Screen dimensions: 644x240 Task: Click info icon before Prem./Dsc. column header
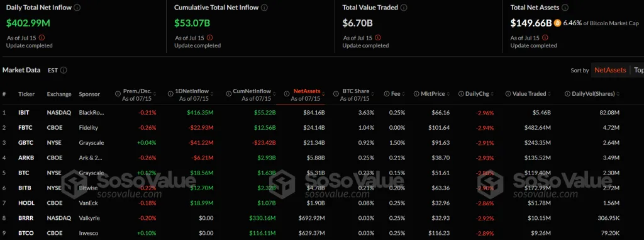(118, 94)
